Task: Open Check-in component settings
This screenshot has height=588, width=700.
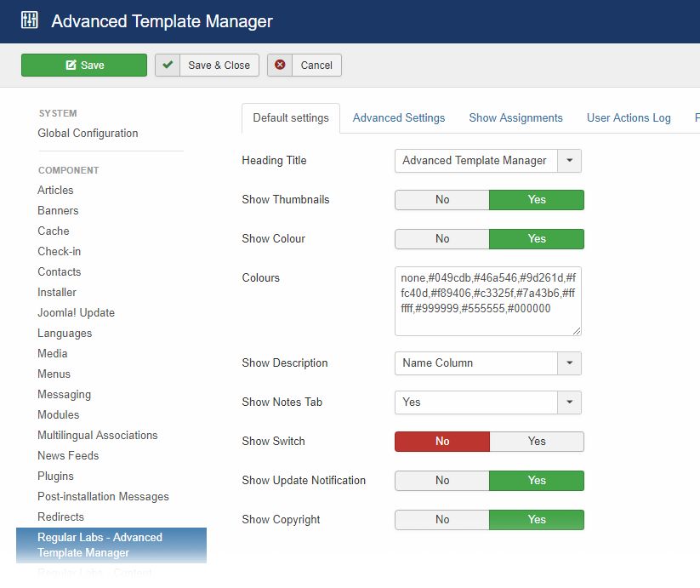Action: click(60, 251)
